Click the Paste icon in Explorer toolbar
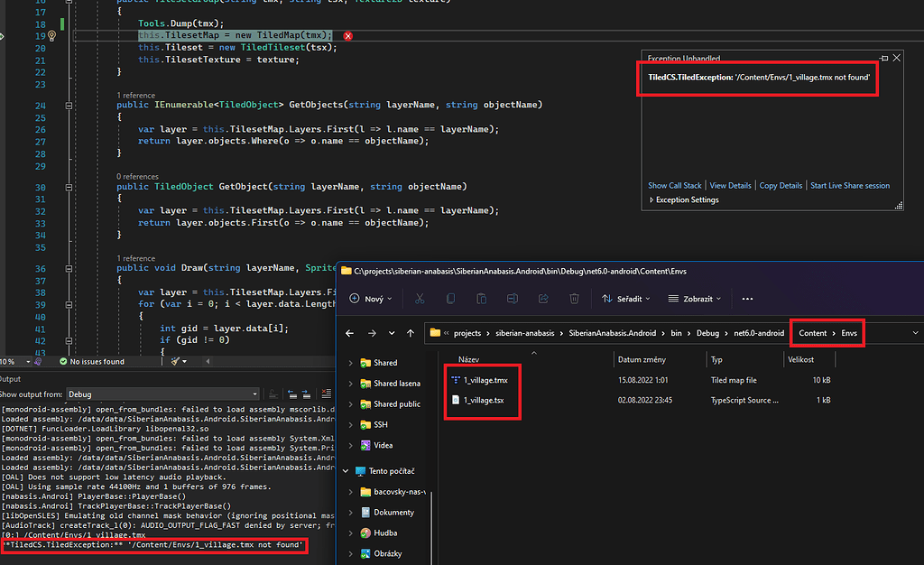Image resolution: width=924 pixels, height=565 pixels. click(x=481, y=298)
